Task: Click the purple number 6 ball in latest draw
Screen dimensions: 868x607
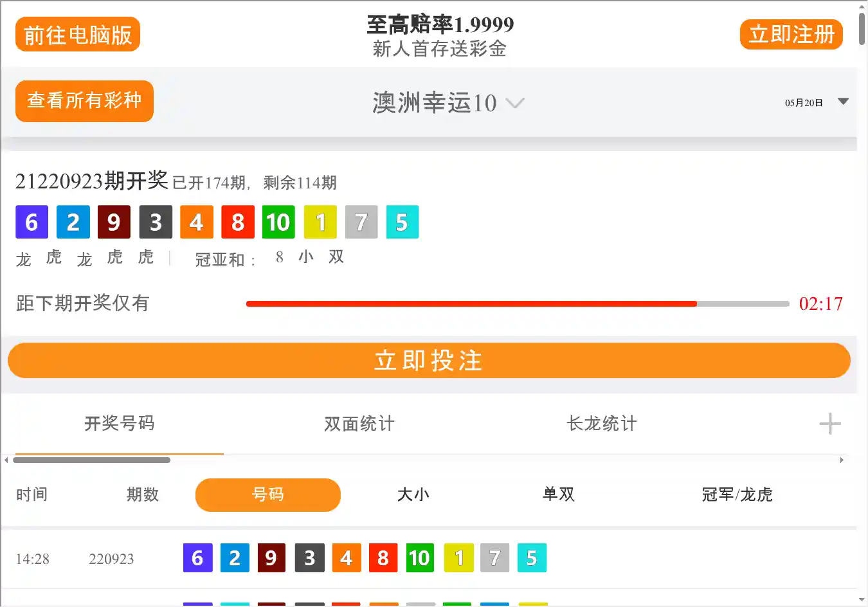Action: pyautogui.click(x=32, y=222)
